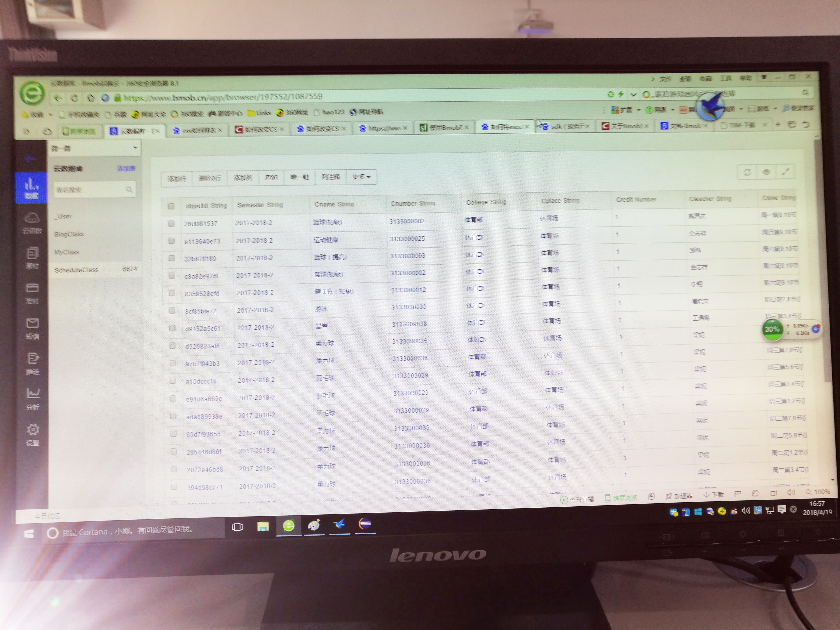Click the expand fullscreen table icon
The image size is (840, 630).
[785, 172]
